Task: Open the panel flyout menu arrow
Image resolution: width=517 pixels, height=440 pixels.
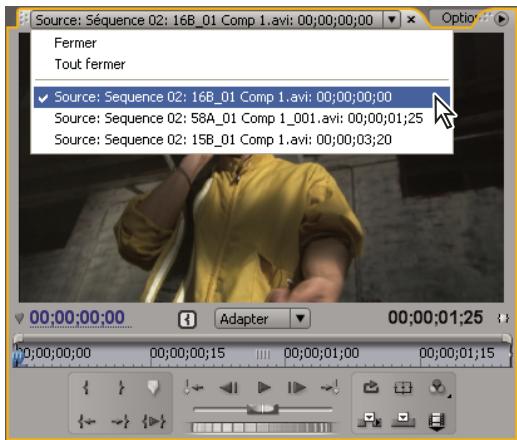Action: (501, 19)
